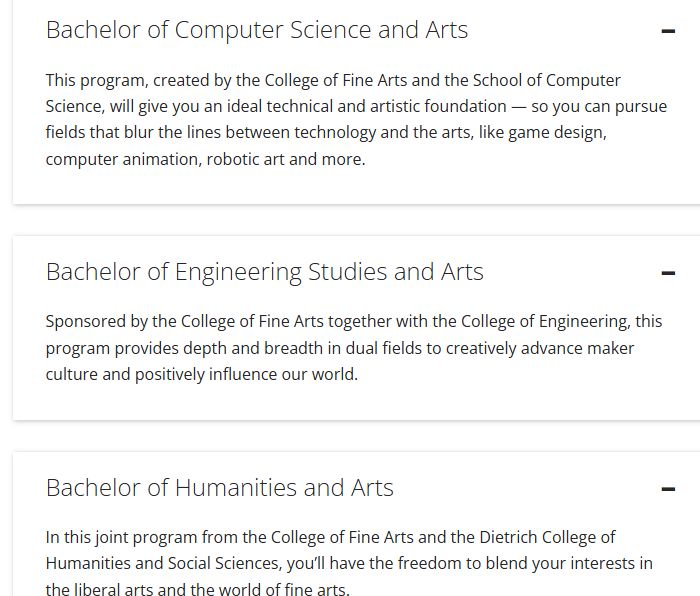Collapse the Computer Science and Arts section
The width and height of the screenshot is (700, 596).
point(668,31)
